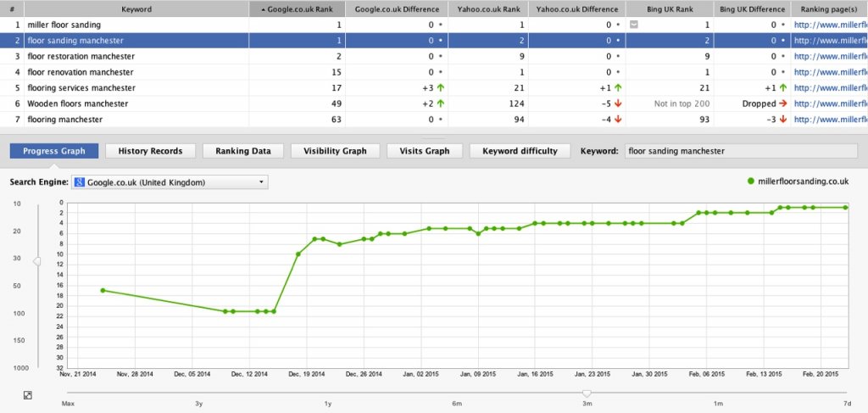The width and height of the screenshot is (868, 413).
Task: Click Google rank 63 for flooring manchester
Action: [298, 119]
